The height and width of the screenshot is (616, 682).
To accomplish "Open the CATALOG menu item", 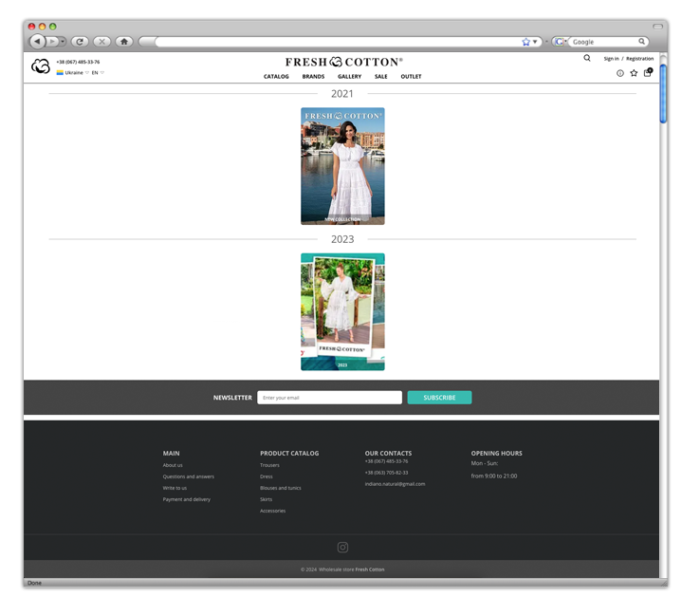I will coord(276,77).
